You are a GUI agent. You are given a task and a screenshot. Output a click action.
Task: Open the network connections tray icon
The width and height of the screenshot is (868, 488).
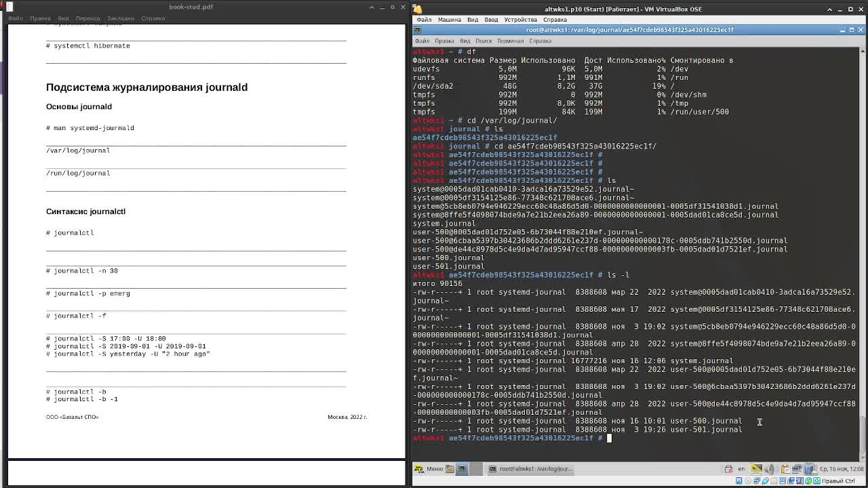point(797,469)
